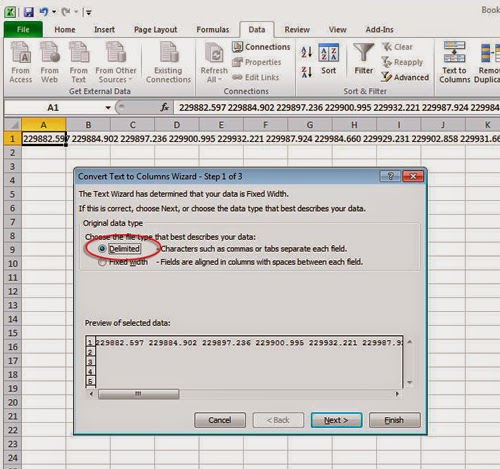
Task: Choose the Delimited radio option
Action: pyautogui.click(x=102, y=249)
